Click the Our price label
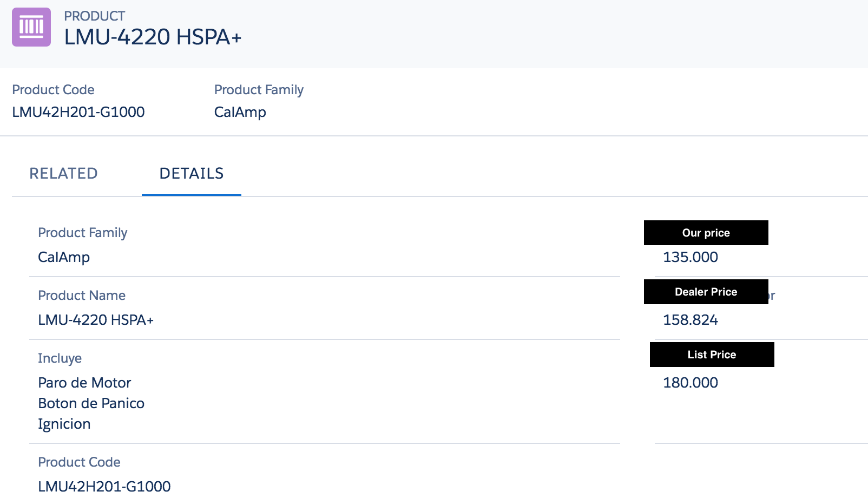 pyautogui.click(x=706, y=233)
